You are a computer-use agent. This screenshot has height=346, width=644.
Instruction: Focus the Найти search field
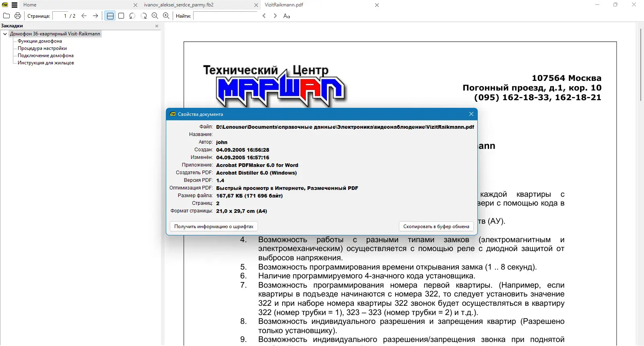pos(225,16)
